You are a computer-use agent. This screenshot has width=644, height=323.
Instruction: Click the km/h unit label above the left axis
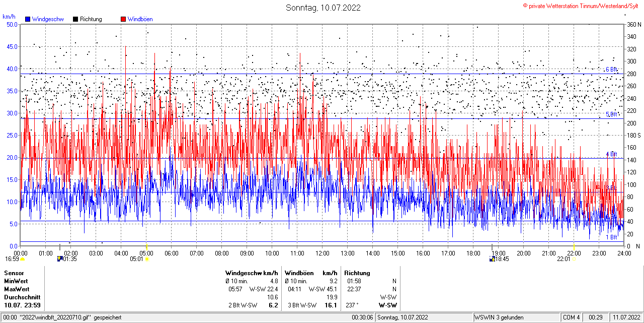pyautogui.click(x=9, y=17)
